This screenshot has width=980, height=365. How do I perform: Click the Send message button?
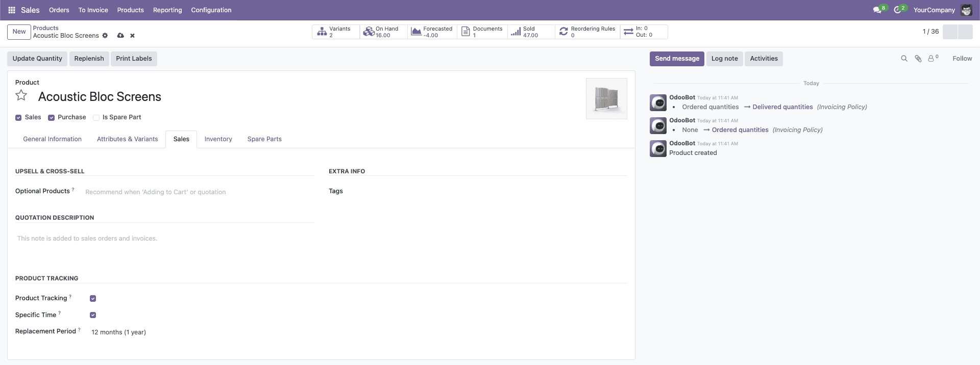coord(677,59)
